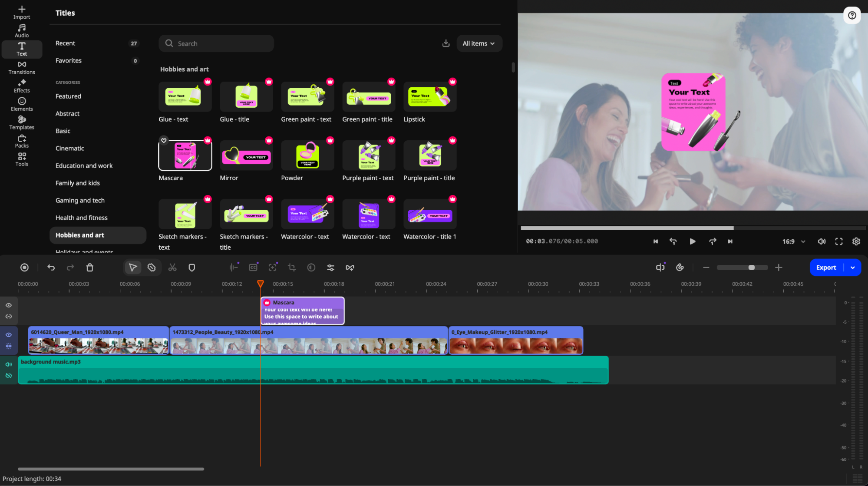
Task: Open the Packs sidebar section
Action: [22, 141]
